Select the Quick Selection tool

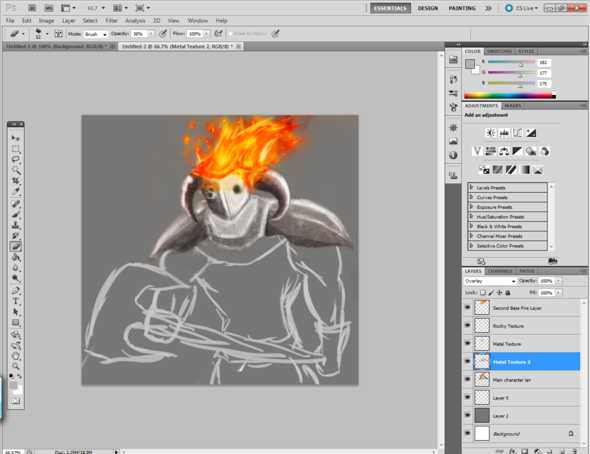click(x=15, y=170)
